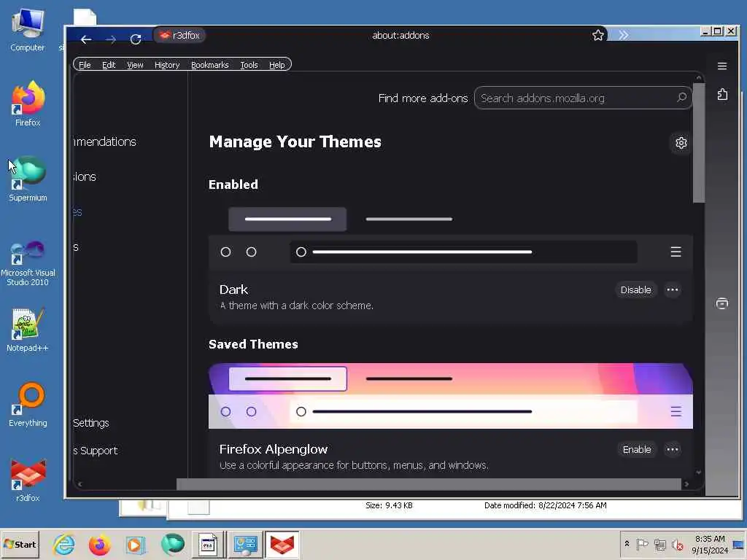The height and width of the screenshot is (560, 747).
Task: Open Windows Media Player from taskbar
Action: 135,544
